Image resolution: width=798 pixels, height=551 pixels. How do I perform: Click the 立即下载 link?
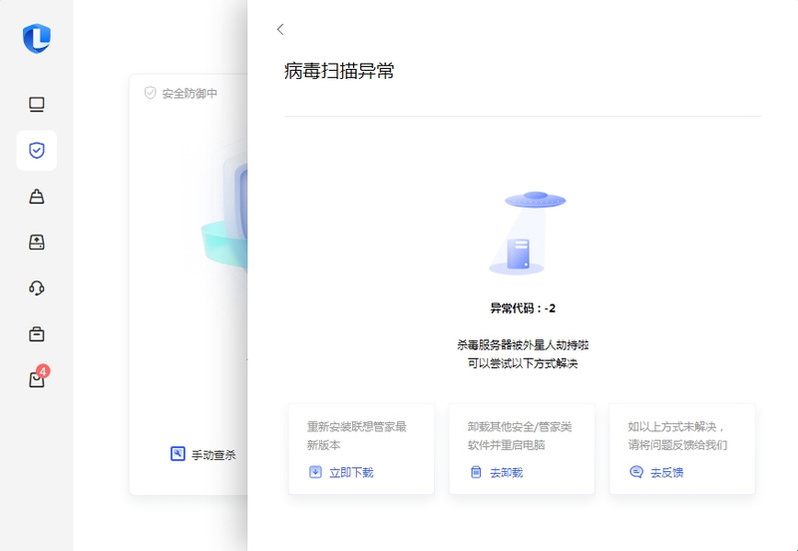pyautogui.click(x=351, y=472)
